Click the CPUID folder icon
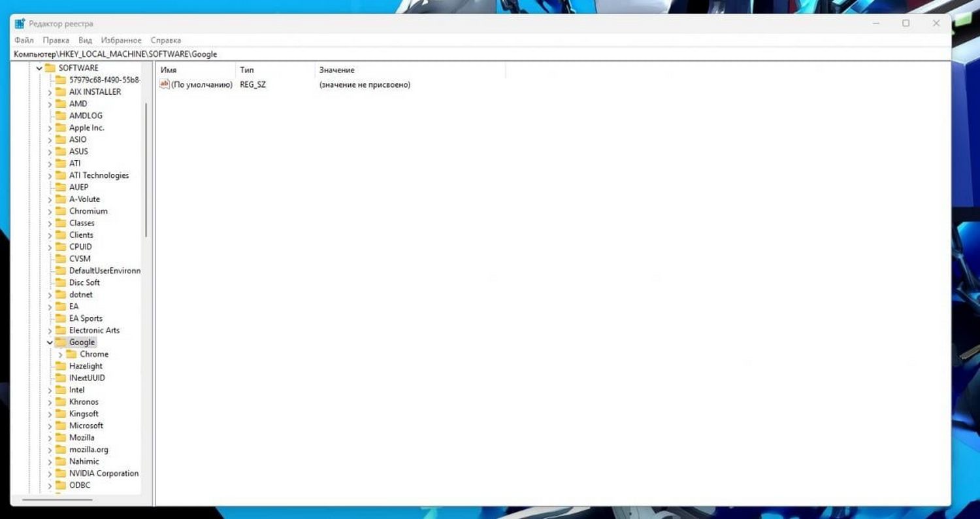Viewport: 980px width, 519px height. click(61, 247)
